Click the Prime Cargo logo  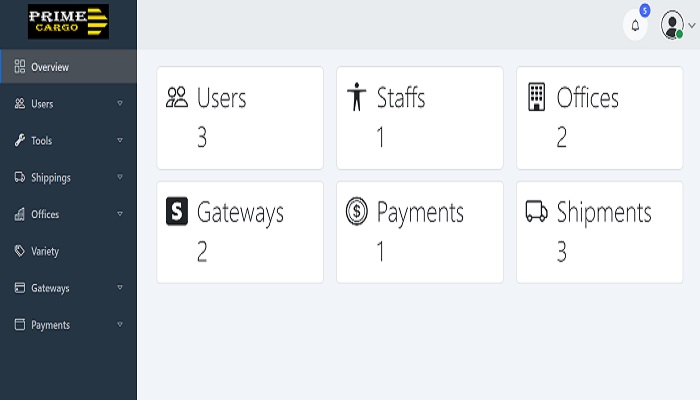(68, 22)
